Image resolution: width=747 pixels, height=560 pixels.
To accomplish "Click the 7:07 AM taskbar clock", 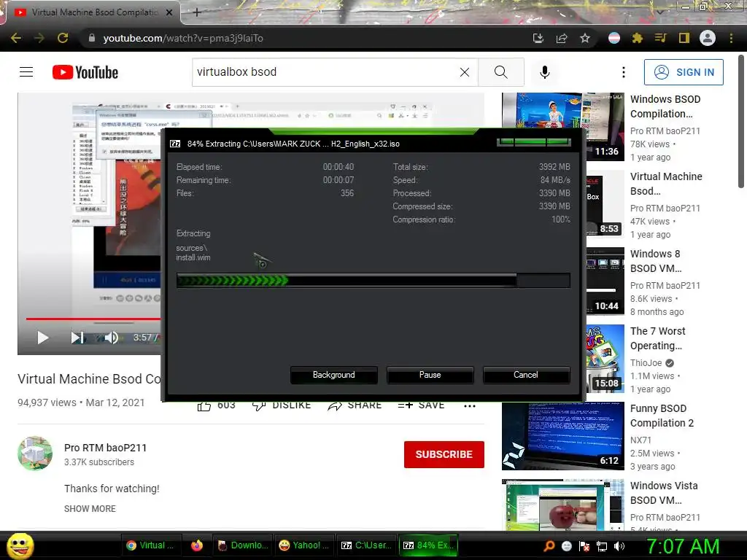I will (x=683, y=546).
